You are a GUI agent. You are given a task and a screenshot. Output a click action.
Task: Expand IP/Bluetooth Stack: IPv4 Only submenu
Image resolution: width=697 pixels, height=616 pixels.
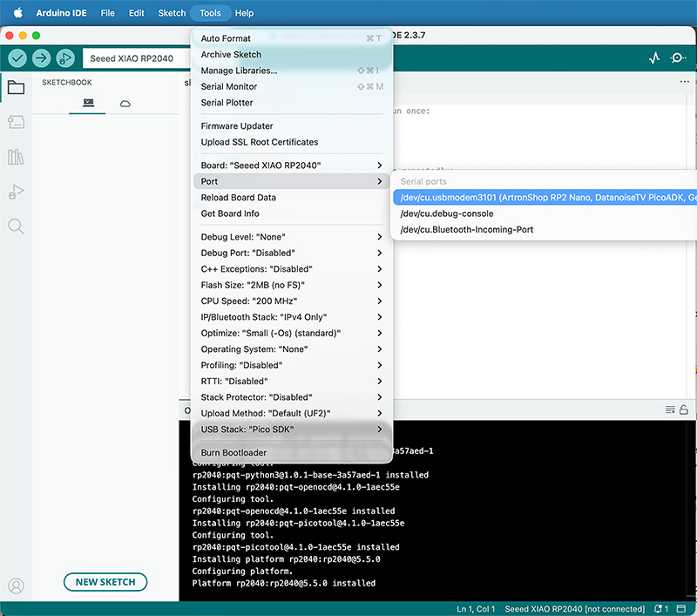point(292,317)
